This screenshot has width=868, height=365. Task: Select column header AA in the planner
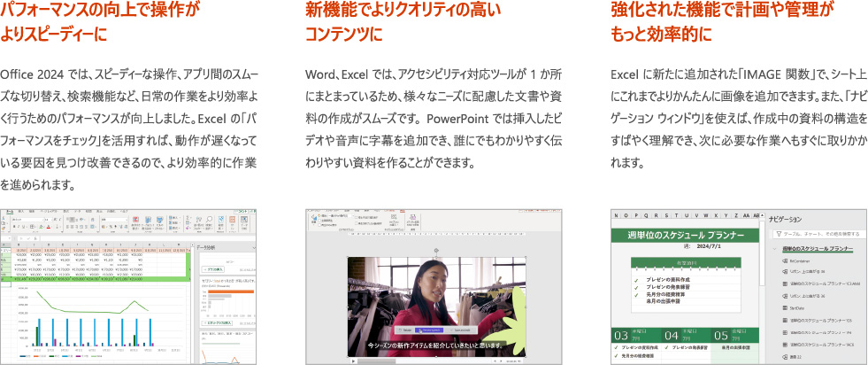(x=747, y=215)
